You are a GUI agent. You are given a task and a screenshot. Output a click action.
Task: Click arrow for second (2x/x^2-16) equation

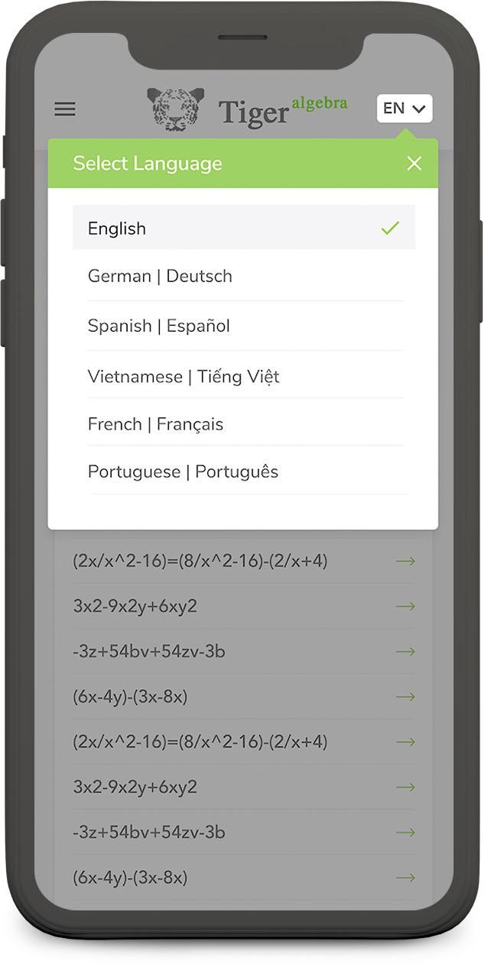pos(405,741)
